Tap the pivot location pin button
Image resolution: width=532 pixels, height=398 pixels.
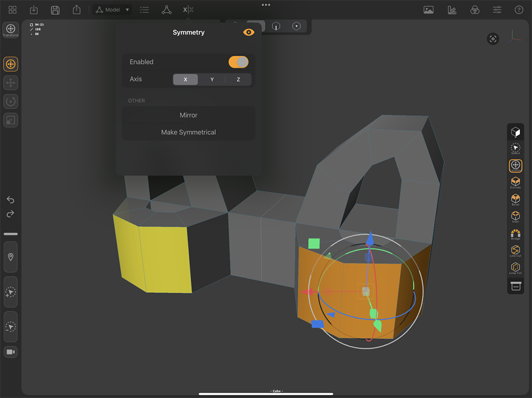click(11, 257)
